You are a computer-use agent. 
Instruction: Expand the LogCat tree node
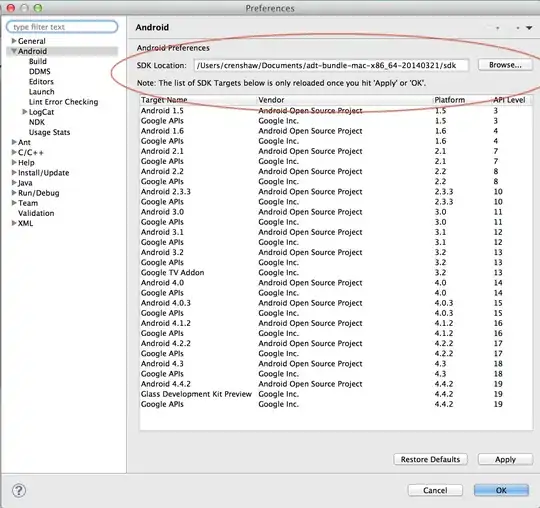(24, 112)
